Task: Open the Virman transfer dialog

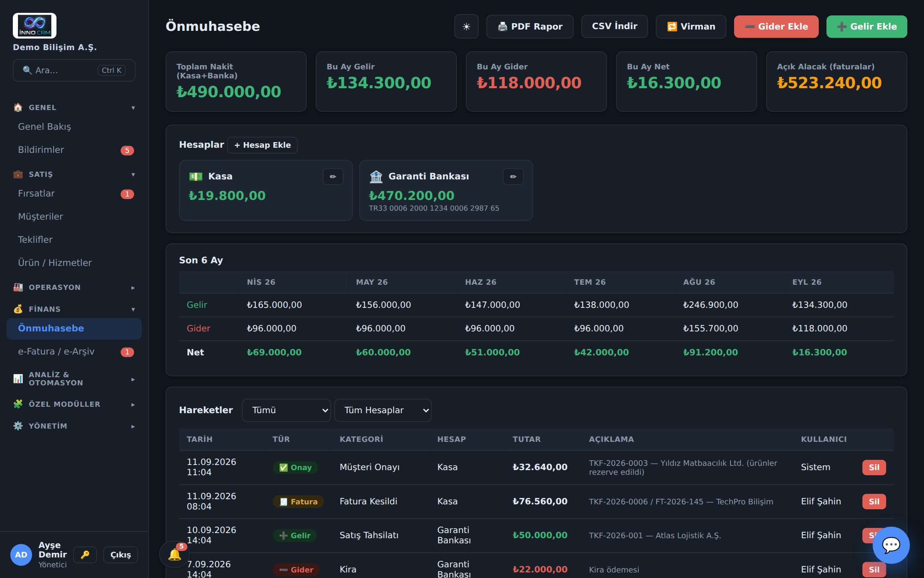Action: [x=691, y=27]
